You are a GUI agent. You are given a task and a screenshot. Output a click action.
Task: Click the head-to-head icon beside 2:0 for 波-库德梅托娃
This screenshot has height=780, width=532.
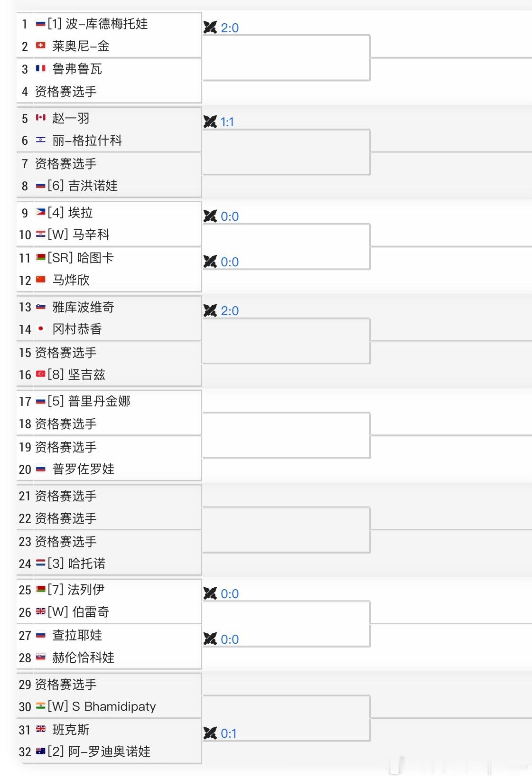click(210, 28)
